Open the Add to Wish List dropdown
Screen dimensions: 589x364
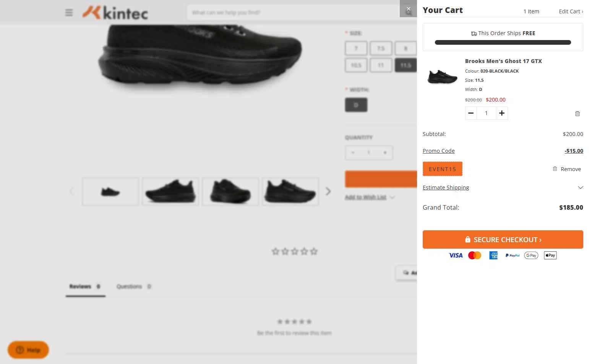pyautogui.click(x=370, y=197)
